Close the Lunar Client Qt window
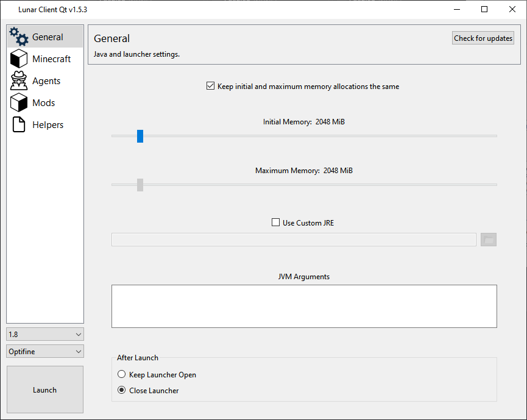The image size is (527, 420). 512,9
